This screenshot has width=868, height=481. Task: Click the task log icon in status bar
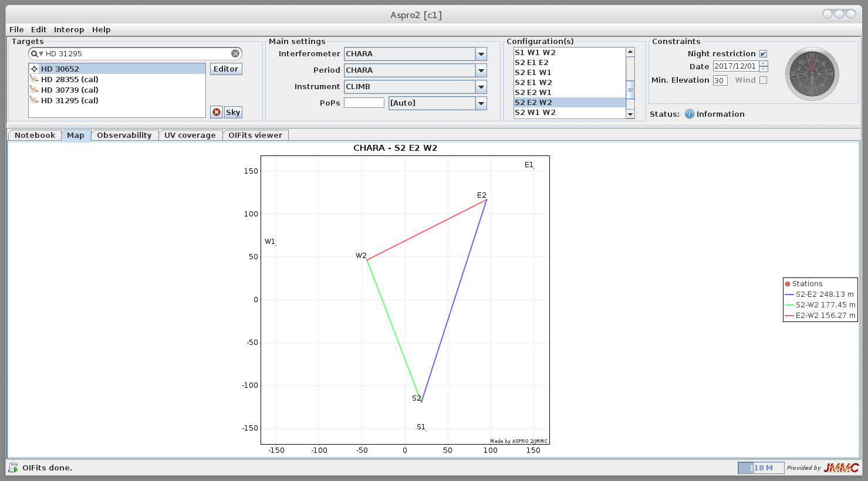click(x=13, y=468)
